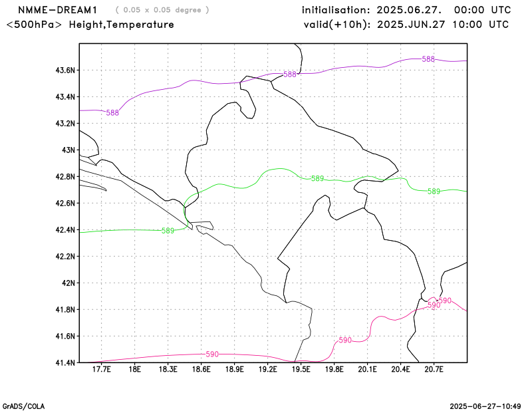Select the initialisation 2025.06.27. 00:00 UTC line
This screenshot has height=411, width=532.
(406, 10)
